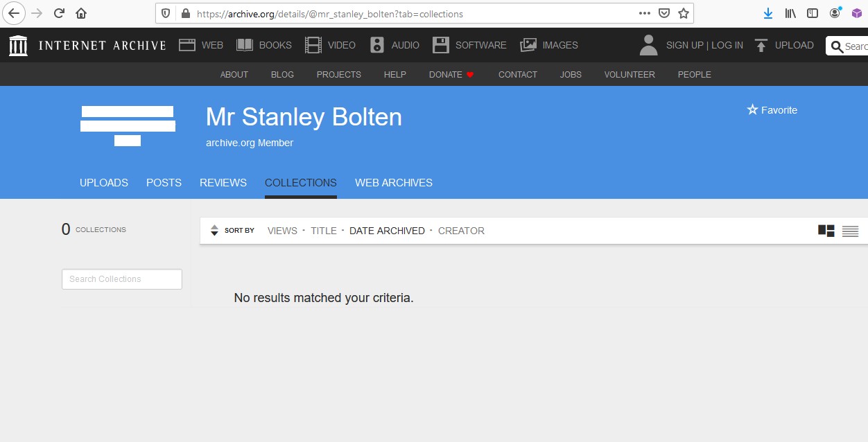Click the search magnifier icon
Screen dimensions: 868x442
837,46
